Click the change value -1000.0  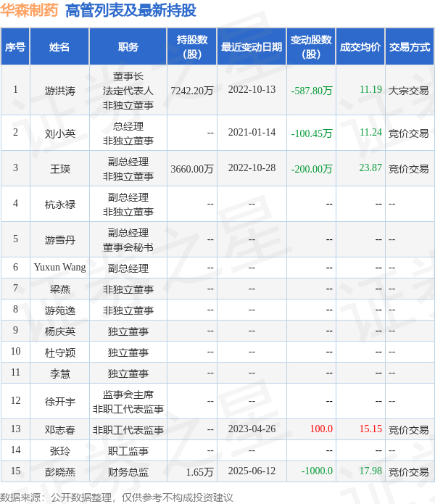[x=317, y=471]
